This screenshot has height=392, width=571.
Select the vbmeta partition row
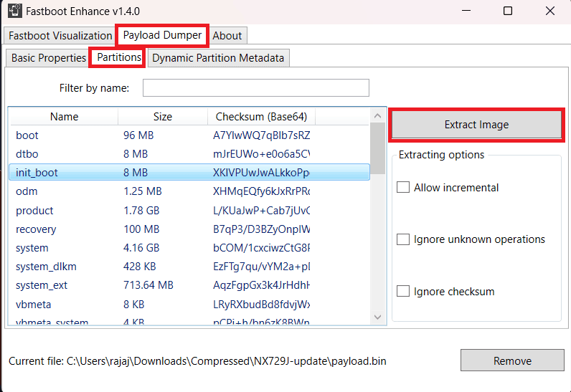(189, 304)
